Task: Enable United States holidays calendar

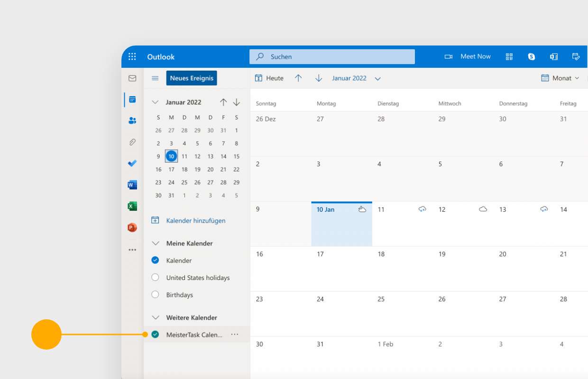Action: (155, 277)
